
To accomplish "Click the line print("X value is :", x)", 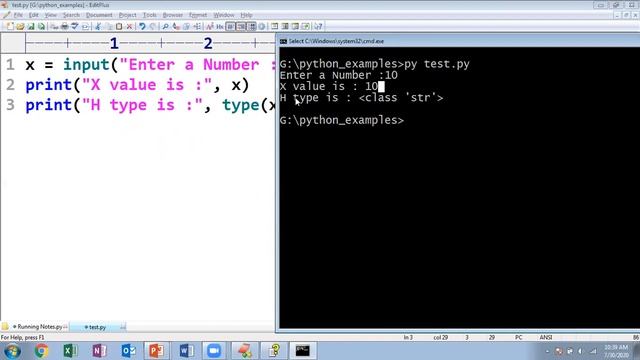I will (137, 85).
